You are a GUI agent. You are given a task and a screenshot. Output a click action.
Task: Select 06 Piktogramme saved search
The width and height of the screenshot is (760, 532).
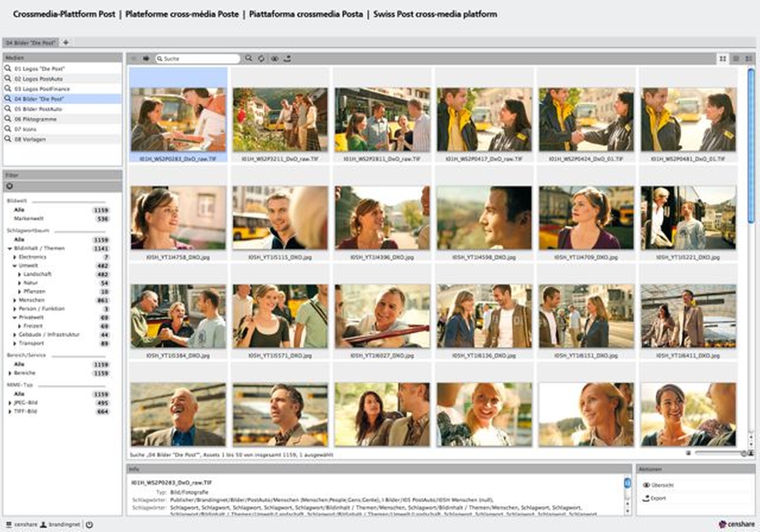click(62, 119)
